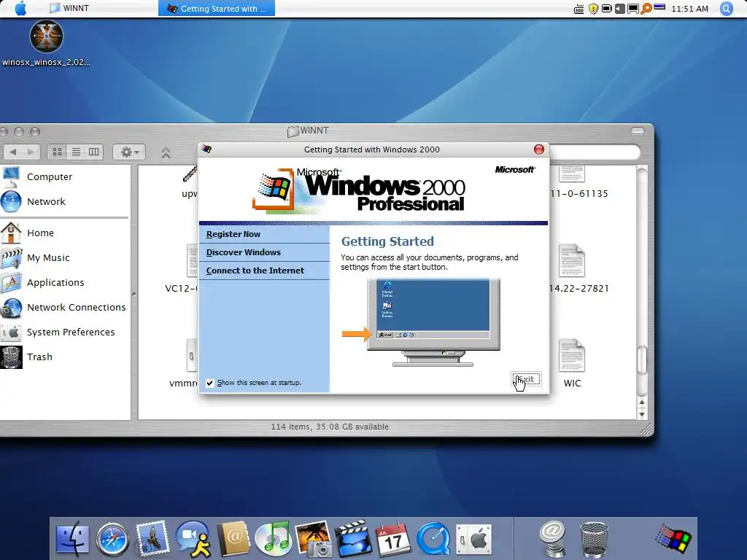Switch WINNT window to list view
This screenshot has width=747, height=560.
[x=76, y=152]
